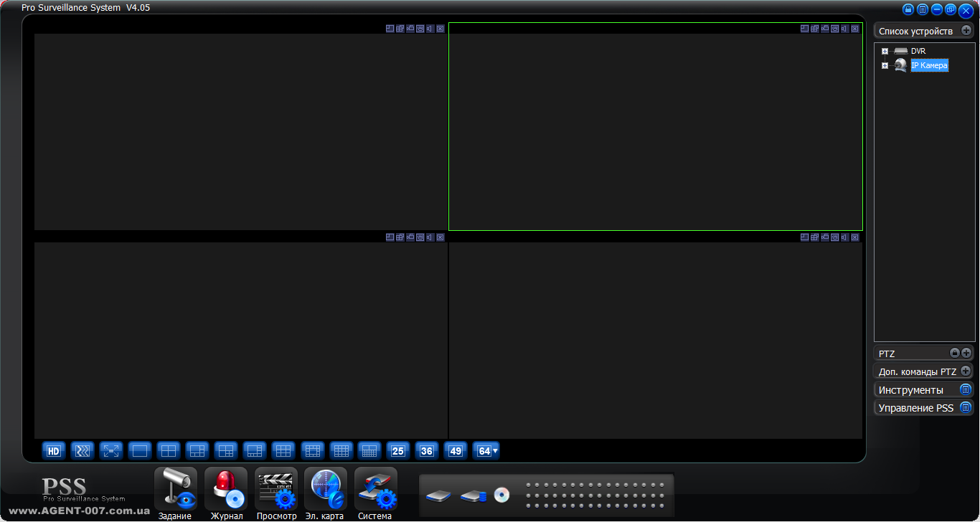This screenshot has height=522, width=980.
Task: Toggle audio in the top-right video window
Action: [845, 29]
